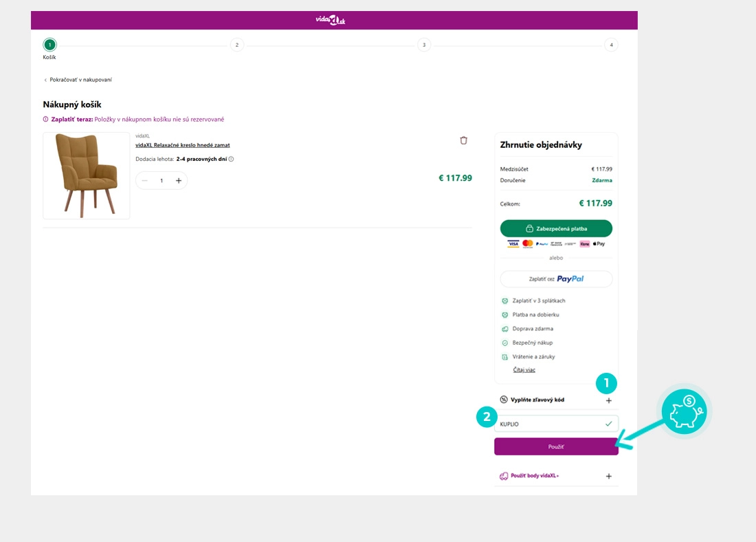Viewport: 756px width, 542px height.
Task: Click discount code field containing KUPLIO
Action: click(x=556, y=424)
